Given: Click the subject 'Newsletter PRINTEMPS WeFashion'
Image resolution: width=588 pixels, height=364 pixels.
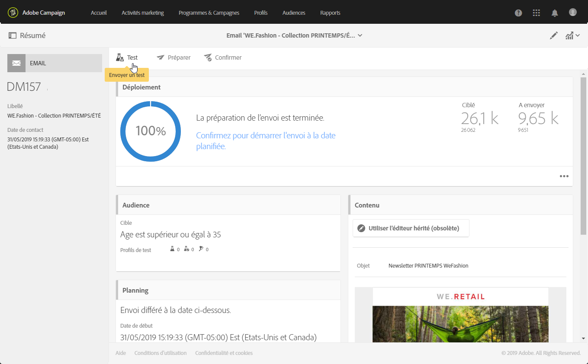Looking at the screenshot, I should pyautogui.click(x=428, y=266).
